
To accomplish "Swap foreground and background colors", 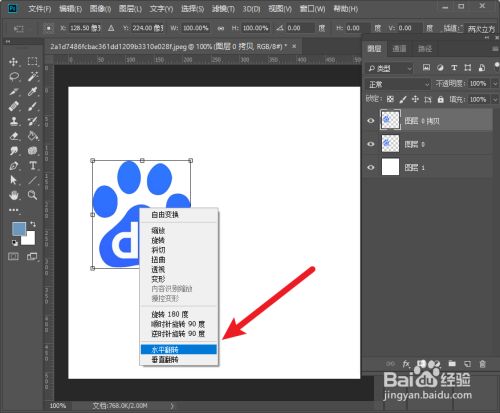I will (x=33, y=224).
